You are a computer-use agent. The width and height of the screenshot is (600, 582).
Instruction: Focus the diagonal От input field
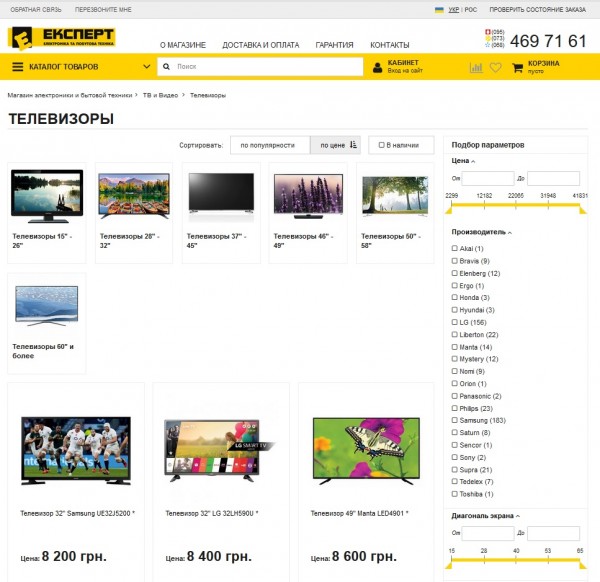(x=488, y=533)
